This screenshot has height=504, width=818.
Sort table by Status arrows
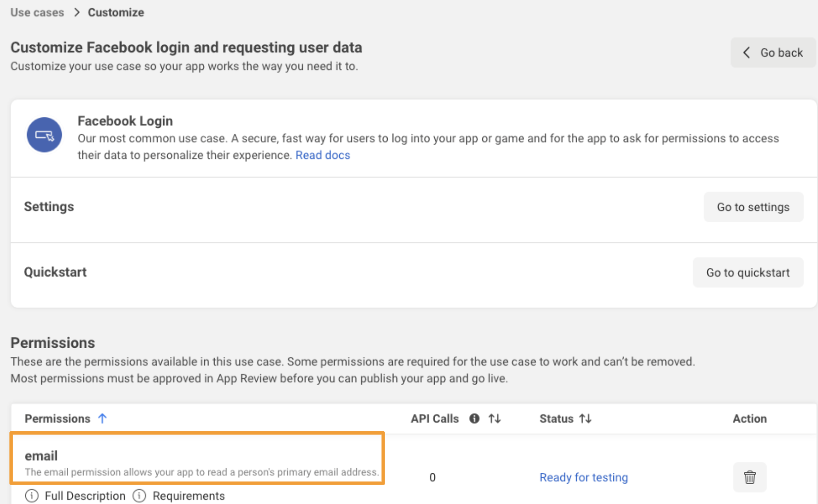tap(585, 419)
